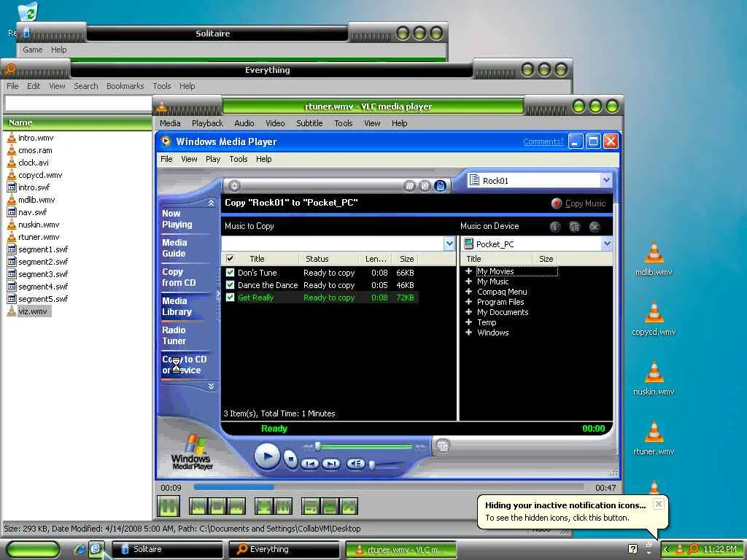The image size is (747, 560).
Task: Click VLC previous media button
Action: point(198,506)
